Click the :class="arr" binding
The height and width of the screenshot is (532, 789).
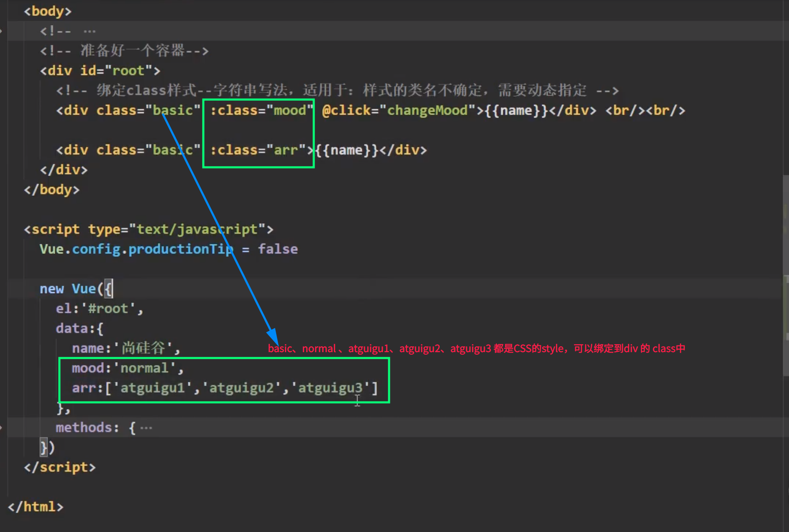click(x=258, y=150)
